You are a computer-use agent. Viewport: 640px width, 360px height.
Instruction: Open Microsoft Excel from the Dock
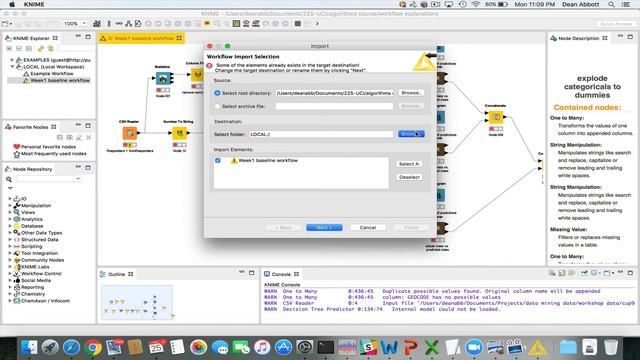pyautogui.click(x=431, y=347)
